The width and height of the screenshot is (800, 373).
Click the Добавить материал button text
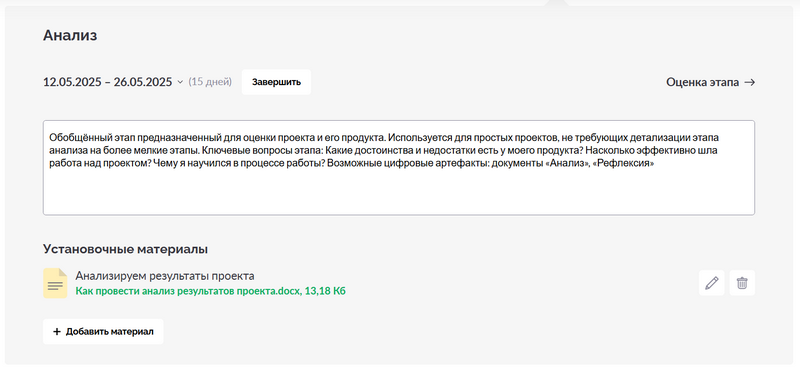[110, 332]
